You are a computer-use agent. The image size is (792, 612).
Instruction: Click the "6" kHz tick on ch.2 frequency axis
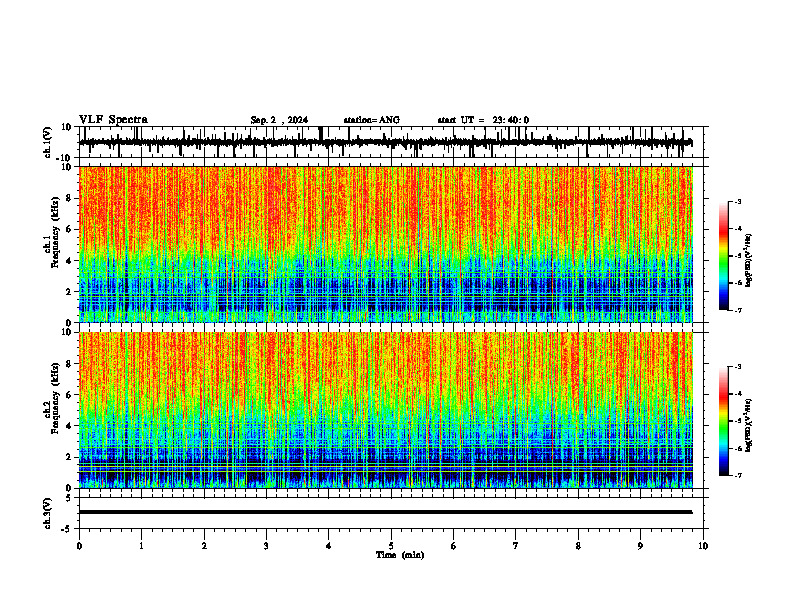69,395
